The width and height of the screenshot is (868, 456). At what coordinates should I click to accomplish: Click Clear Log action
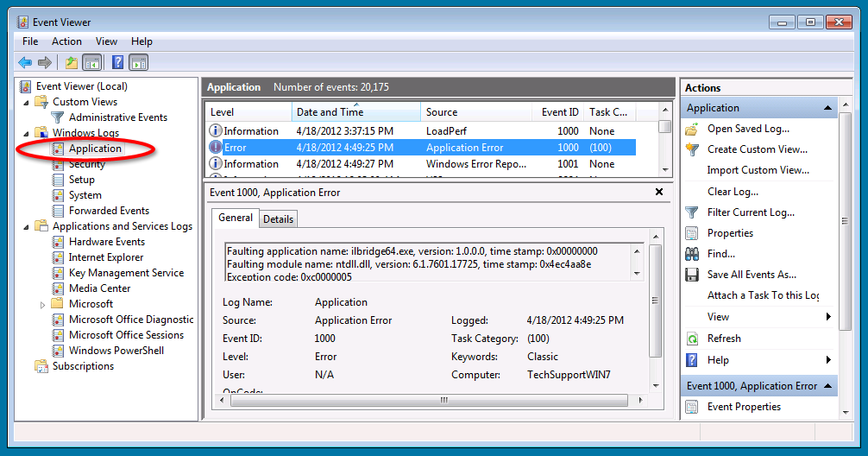point(733,192)
